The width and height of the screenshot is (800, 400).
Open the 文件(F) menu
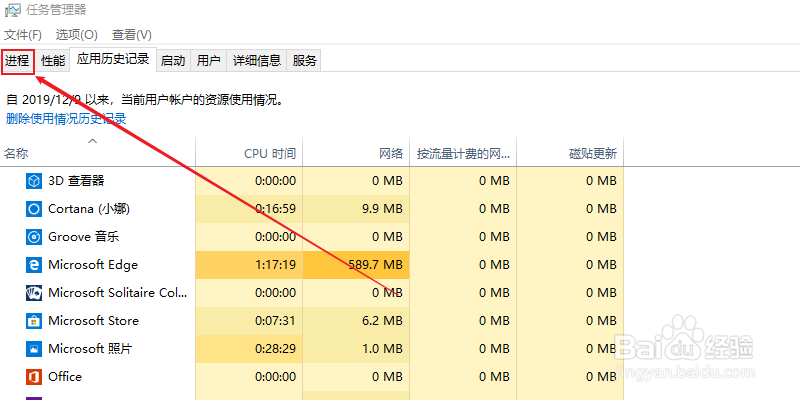[23, 35]
